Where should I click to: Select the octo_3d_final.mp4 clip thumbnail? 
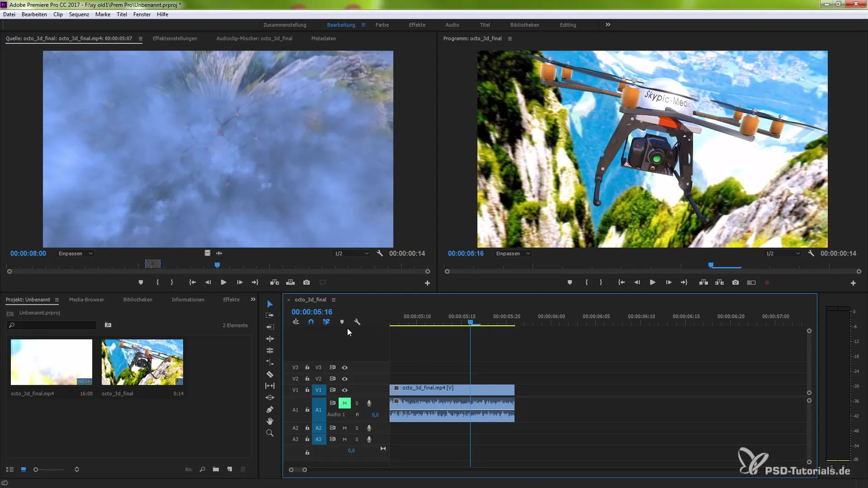(52, 362)
